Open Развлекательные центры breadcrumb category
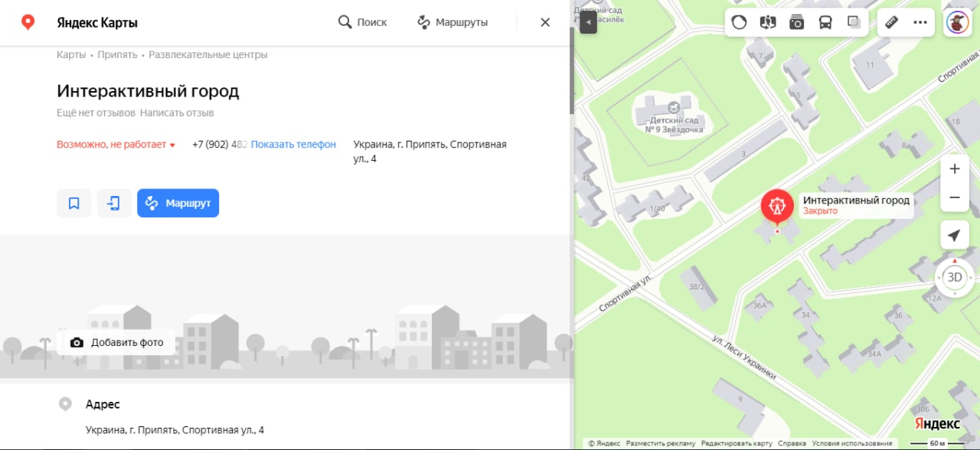980x450 pixels. 208,55
